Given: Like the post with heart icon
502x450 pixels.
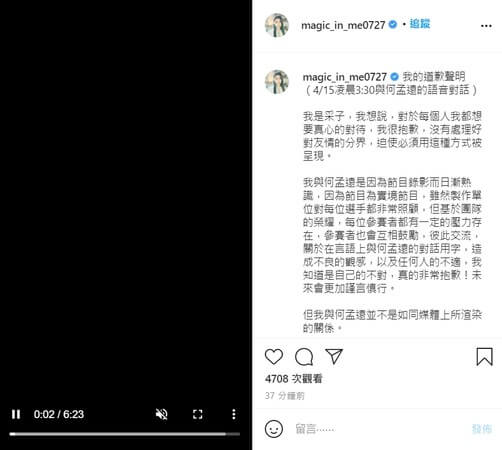Looking at the screenshot, I should (x=274, y=357).
